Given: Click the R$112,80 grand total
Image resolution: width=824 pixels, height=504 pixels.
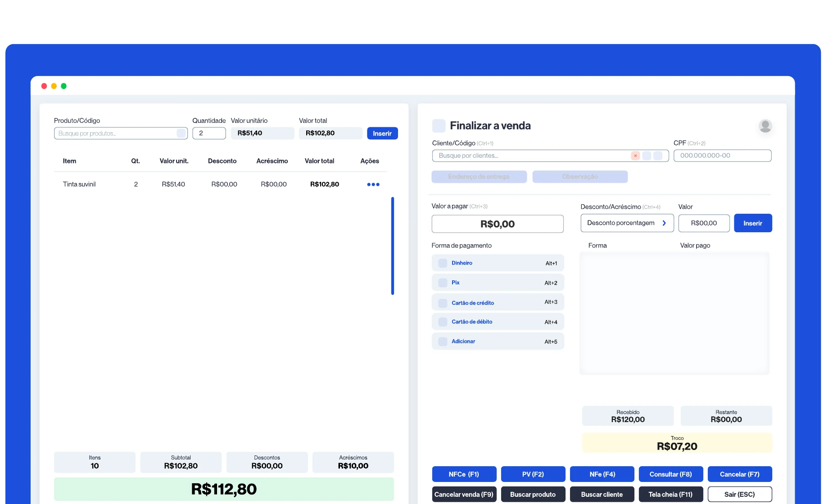Looking at the screenshot, I should [x=224, y=489].
